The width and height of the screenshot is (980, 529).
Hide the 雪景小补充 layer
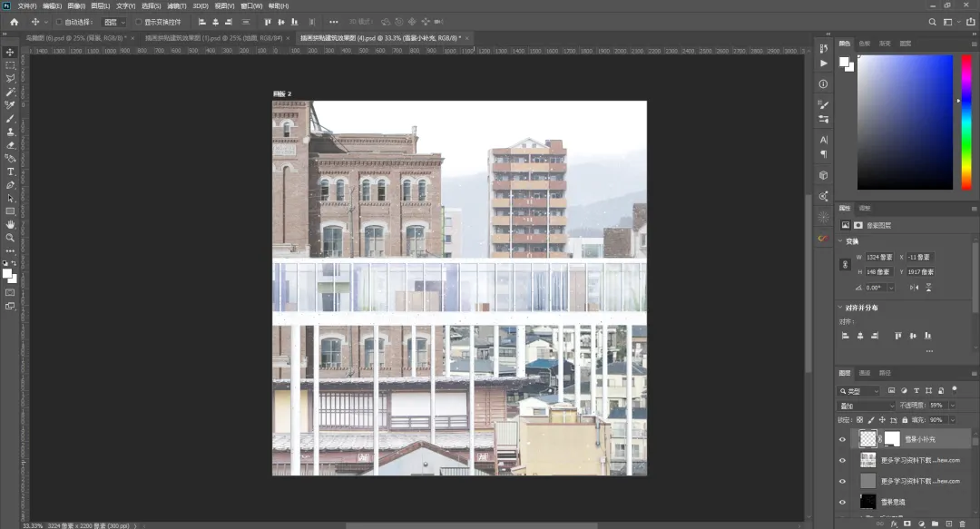(x=842, y=439)
